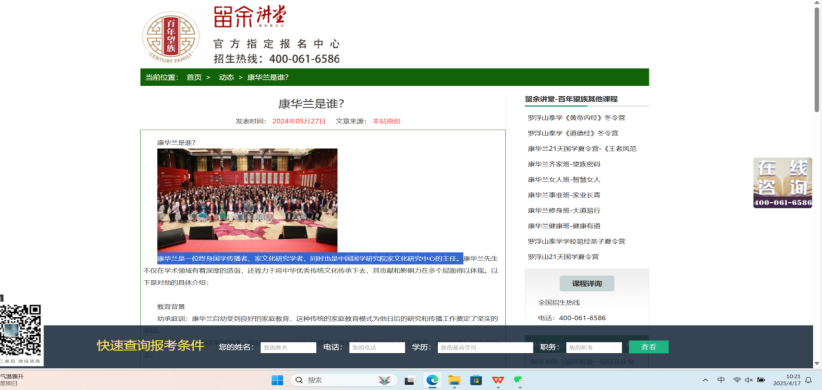822x390 pixels.
Task: Click the battery tray icon
Action: click(761, 380)
